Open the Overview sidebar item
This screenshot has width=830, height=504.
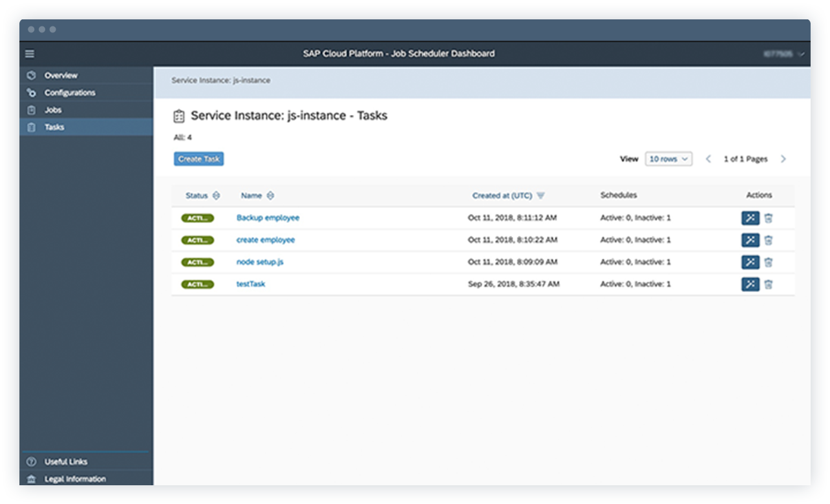(87, 76)
